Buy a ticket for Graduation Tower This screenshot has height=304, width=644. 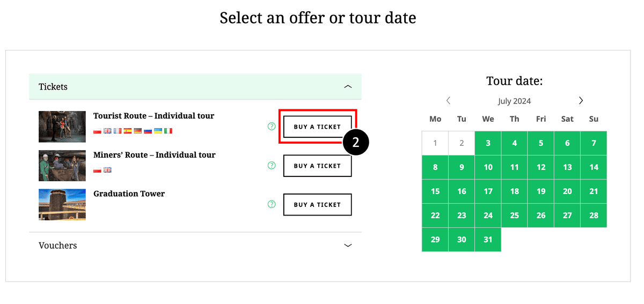pos(317,204)
